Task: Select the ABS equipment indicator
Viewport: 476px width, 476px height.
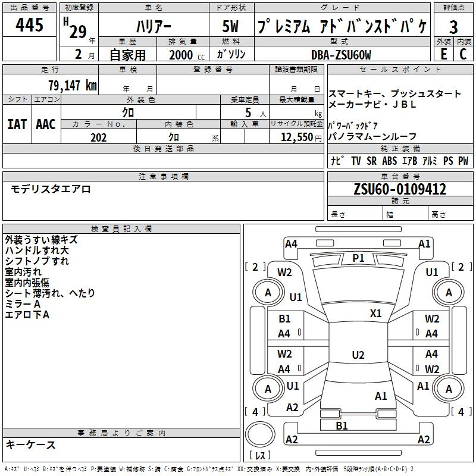Action: pos(389,161)
